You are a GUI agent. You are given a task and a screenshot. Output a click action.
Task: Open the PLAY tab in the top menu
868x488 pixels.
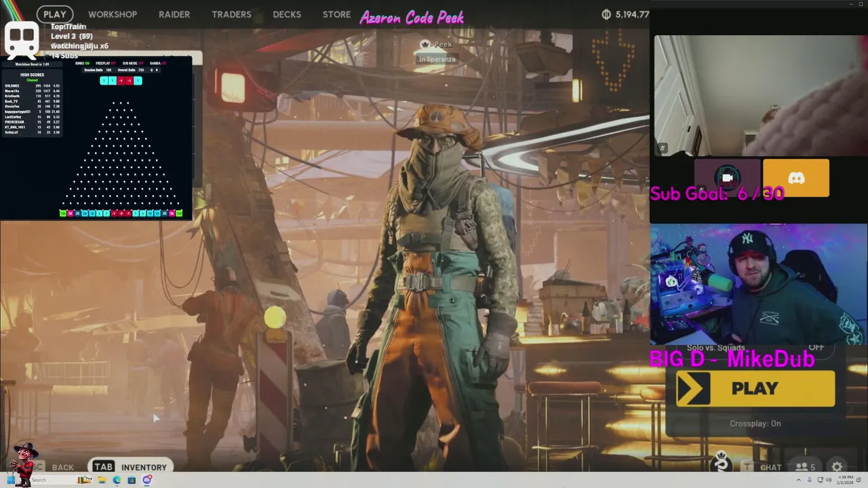pyautogui.click(x=54, y=14)
